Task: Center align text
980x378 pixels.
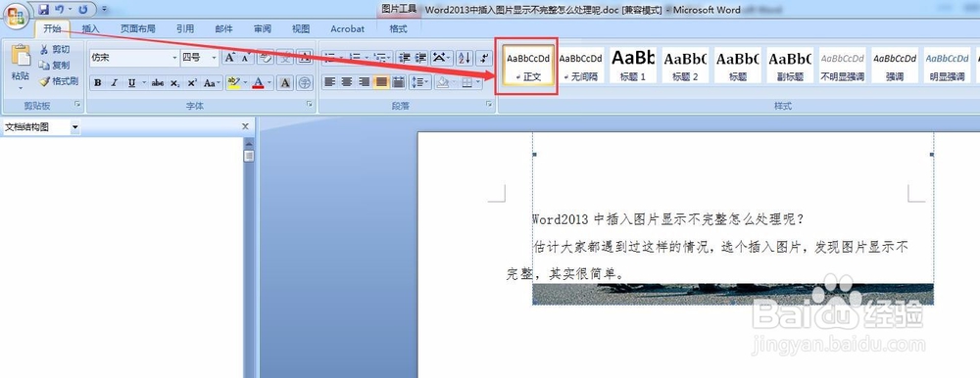Action: pyautogui.click(x=347, y=82)
